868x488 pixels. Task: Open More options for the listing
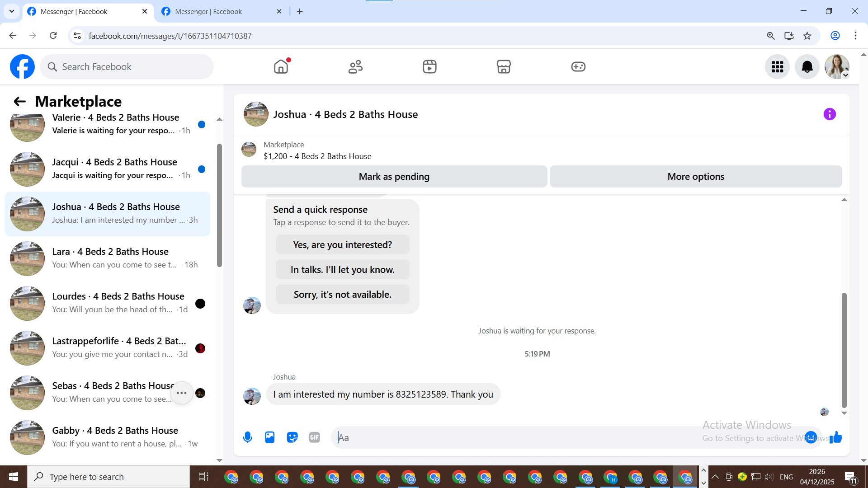coord(695,177)
